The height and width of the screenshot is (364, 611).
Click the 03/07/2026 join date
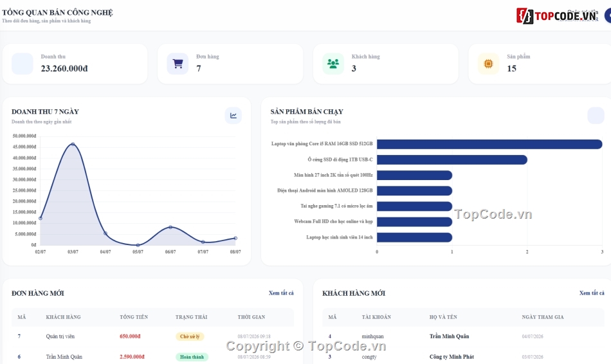(533, 356)
